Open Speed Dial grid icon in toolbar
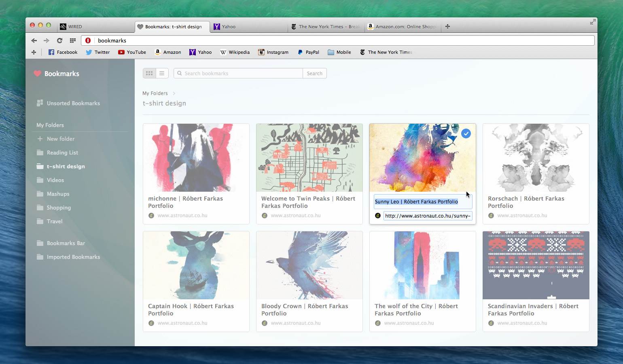The width and height of the screenshot is (623, 364). (73, 40)
